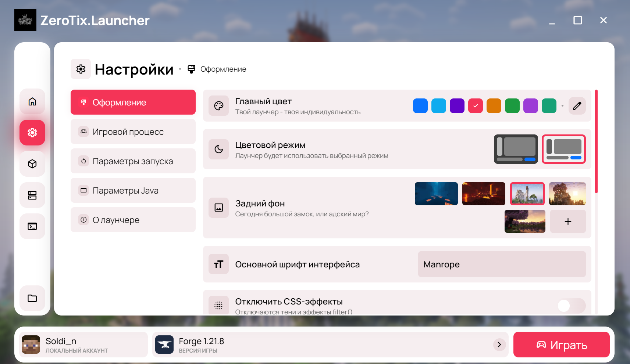Open the Manrope font dropdown
The height and width of the screenshot is (364, 630).
[502, 264]
